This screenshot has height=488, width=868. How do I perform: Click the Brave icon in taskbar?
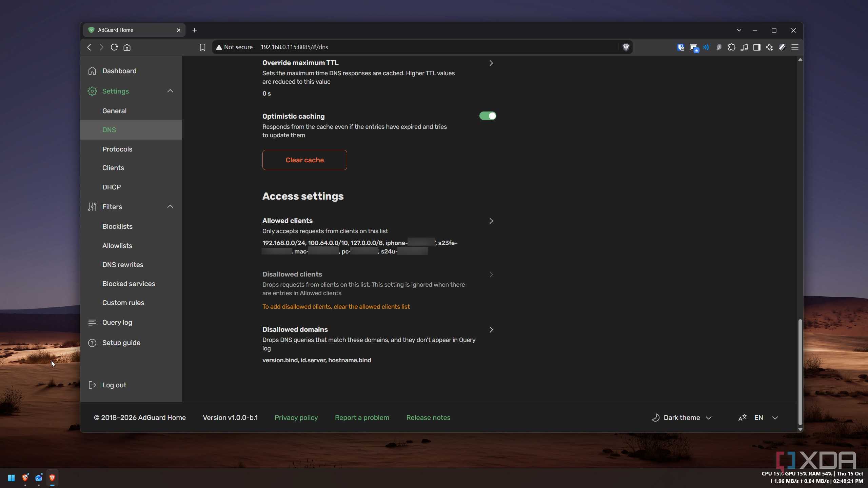tap(52, 478)
